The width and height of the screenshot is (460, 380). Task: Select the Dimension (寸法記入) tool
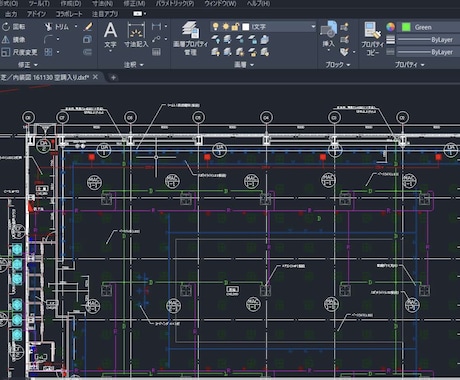click(x=136, y=35)
